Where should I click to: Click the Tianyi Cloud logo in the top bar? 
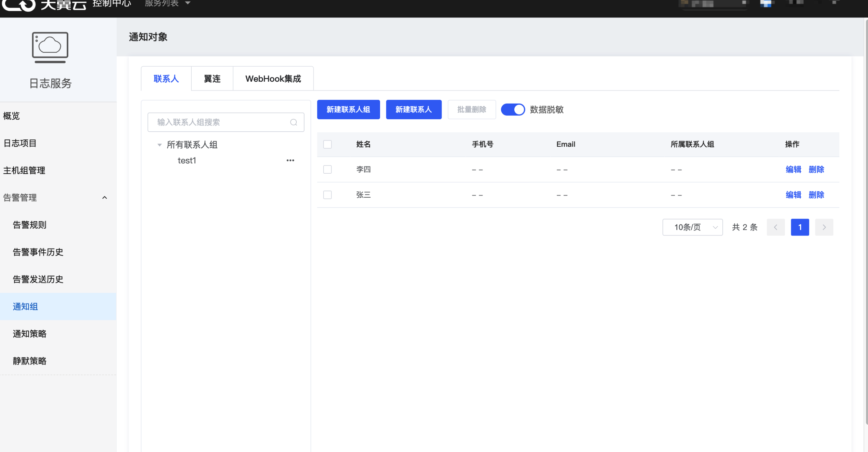tap(44, 5)
